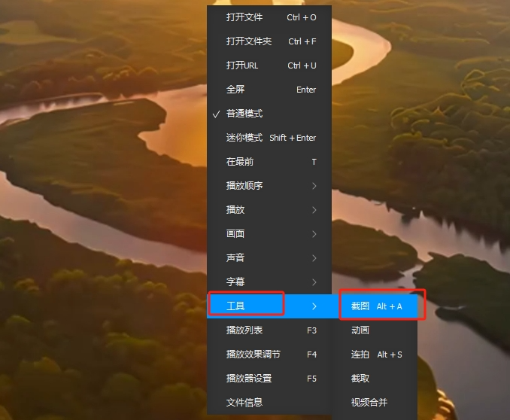Open the highlighted 工具 submenu
Image resolution: width=510 pixels, height=420 pixels.
click(x=269, y=306)
